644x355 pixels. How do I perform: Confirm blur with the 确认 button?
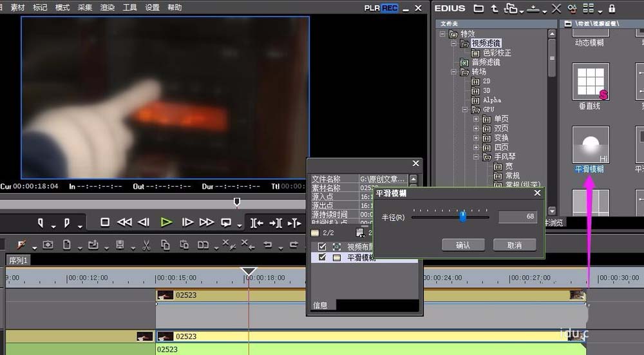pos(463,245)
